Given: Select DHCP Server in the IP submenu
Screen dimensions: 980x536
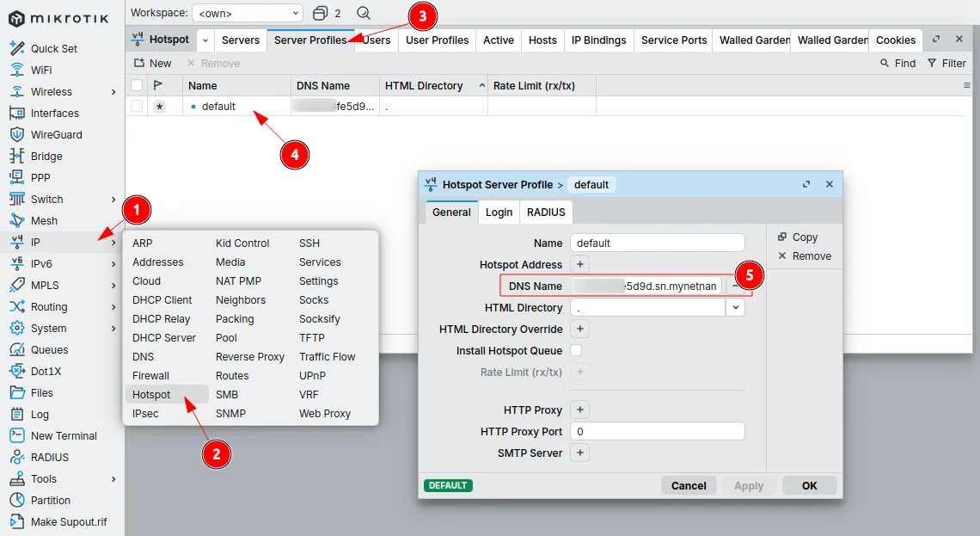Looking at the screenshot, I should tap(163, 338).
